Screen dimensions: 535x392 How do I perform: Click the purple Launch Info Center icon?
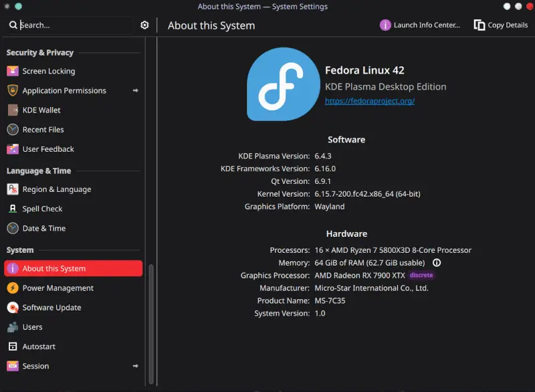385,25
